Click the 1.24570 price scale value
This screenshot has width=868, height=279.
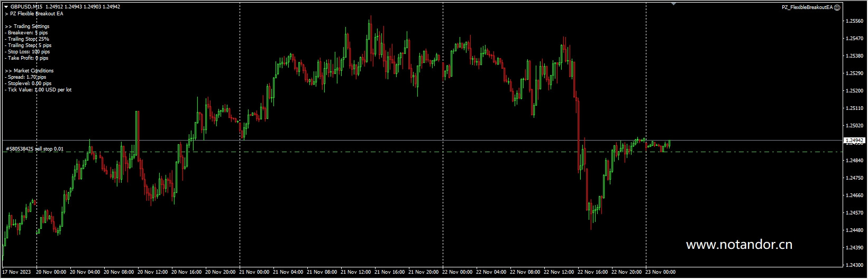coord(854,213)
